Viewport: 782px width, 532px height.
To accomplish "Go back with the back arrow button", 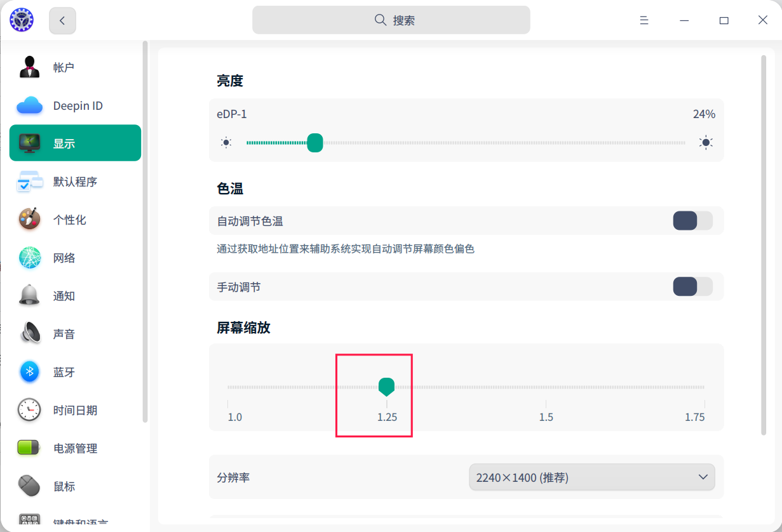I will click(x=62, y=20).
